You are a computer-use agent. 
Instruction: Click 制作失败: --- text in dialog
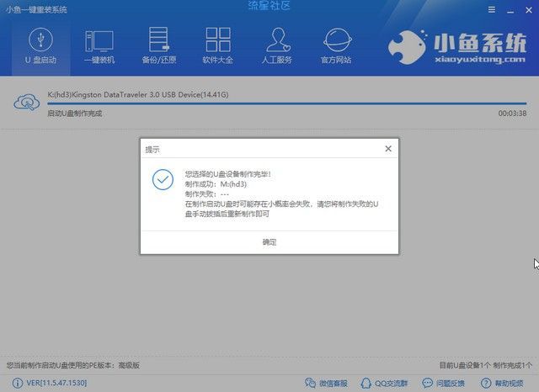[207, 194]
